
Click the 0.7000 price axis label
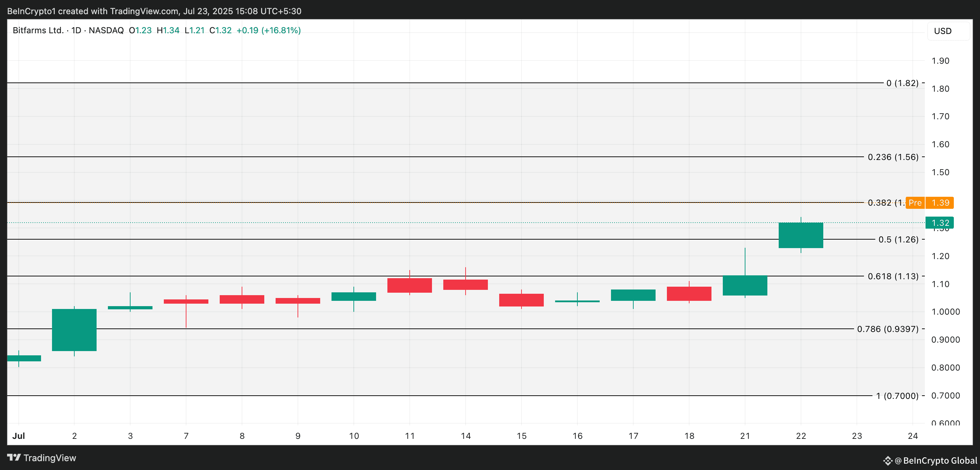pyautogui.click(x=945, y=396)
